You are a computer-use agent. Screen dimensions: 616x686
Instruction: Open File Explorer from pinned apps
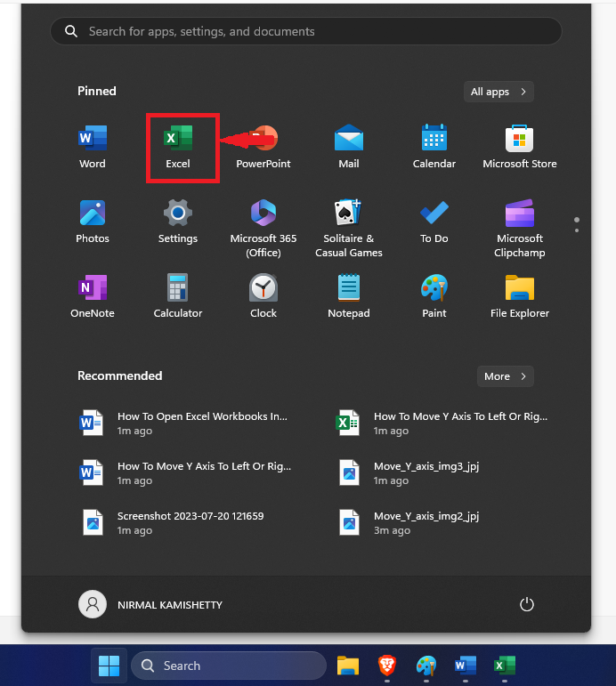(x=520, y=296)
